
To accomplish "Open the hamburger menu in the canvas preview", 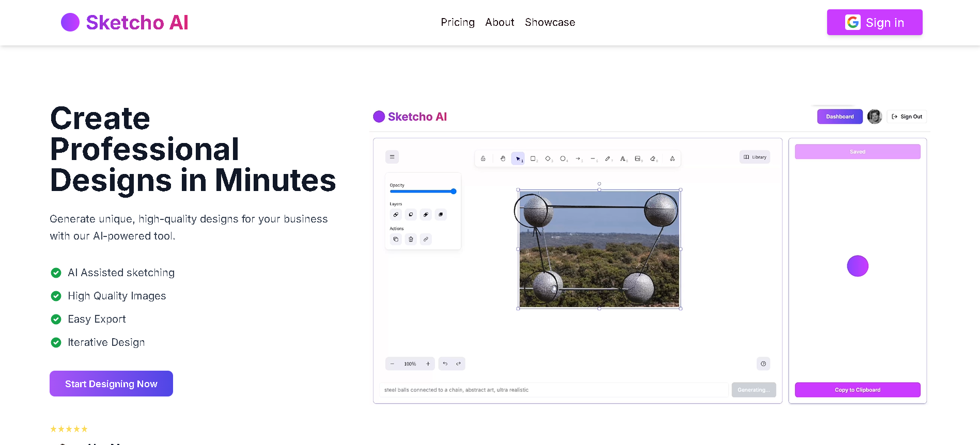I will (x=392, y=157).
